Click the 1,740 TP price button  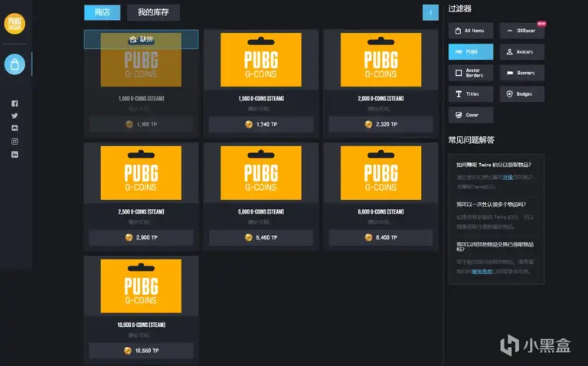261,124
